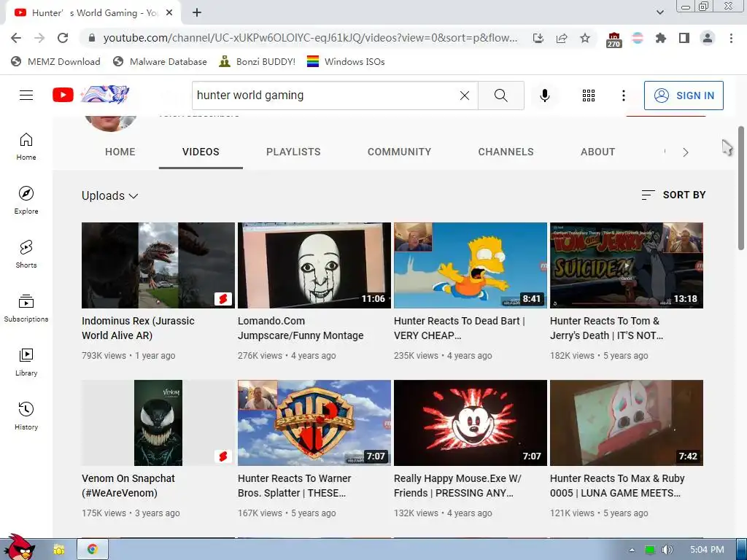Click the 5:04 PM taskbar clock
Image resolution: width=747 pixels, height=560 pixels.
click(x=707, y=550)
